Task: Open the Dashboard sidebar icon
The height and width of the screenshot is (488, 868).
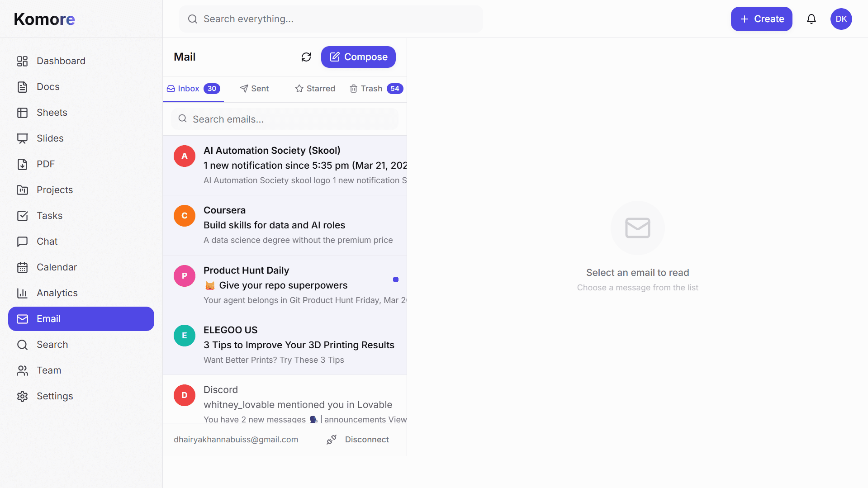Action: (x=23, y=61)
